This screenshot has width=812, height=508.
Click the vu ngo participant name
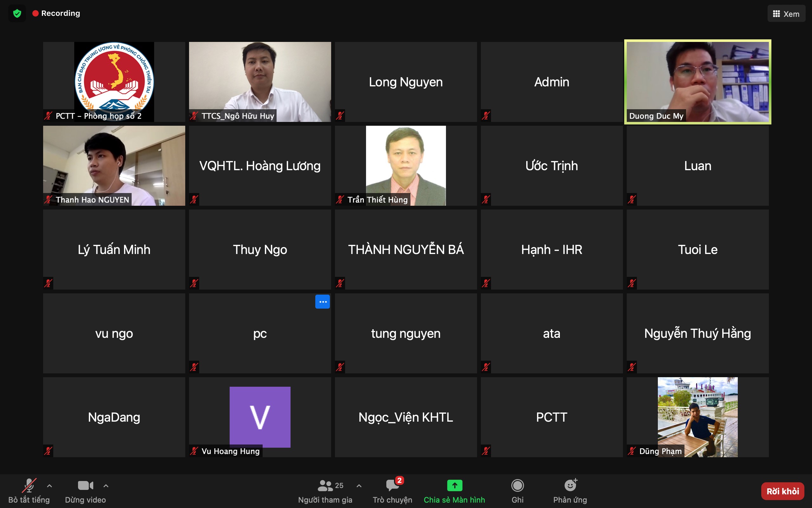114,334
